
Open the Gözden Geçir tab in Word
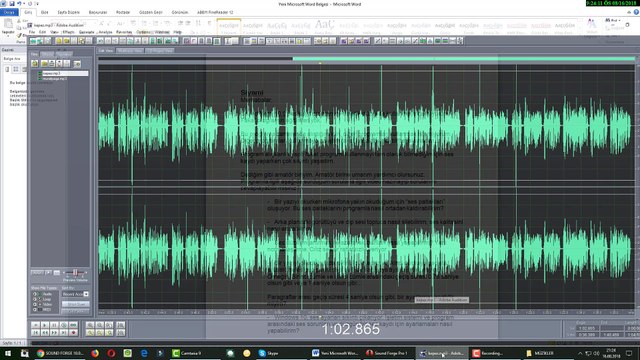[x=151, y=12]
